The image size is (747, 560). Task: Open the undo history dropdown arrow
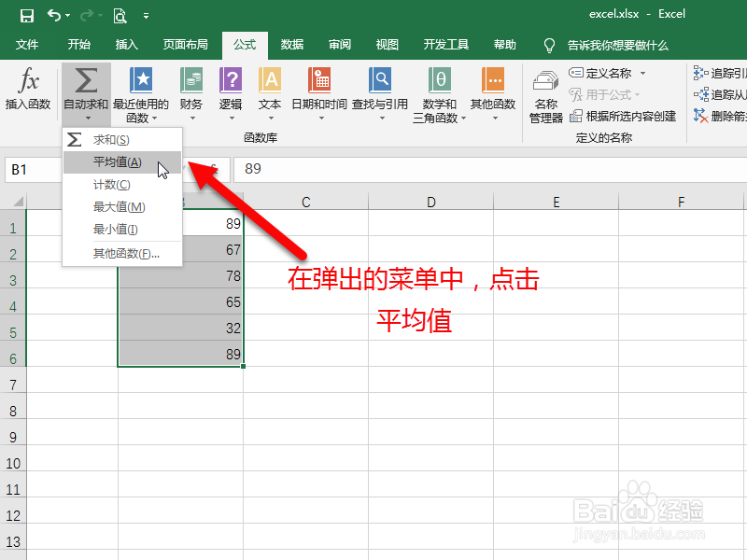tap(67, 16)
